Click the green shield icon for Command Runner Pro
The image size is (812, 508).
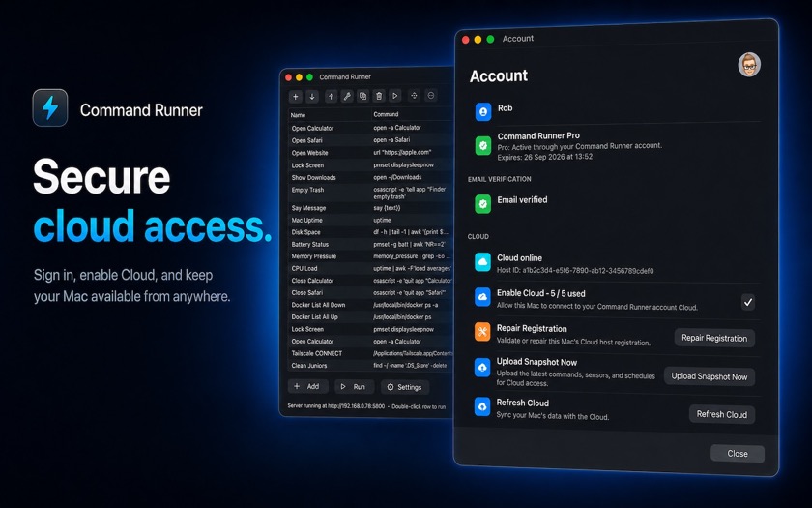(x=483, y=146)
